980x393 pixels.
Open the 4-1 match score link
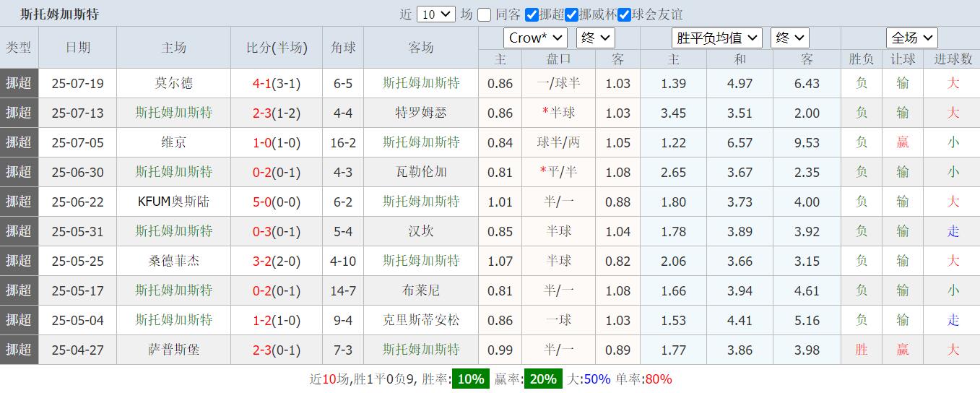pos(261,83)
